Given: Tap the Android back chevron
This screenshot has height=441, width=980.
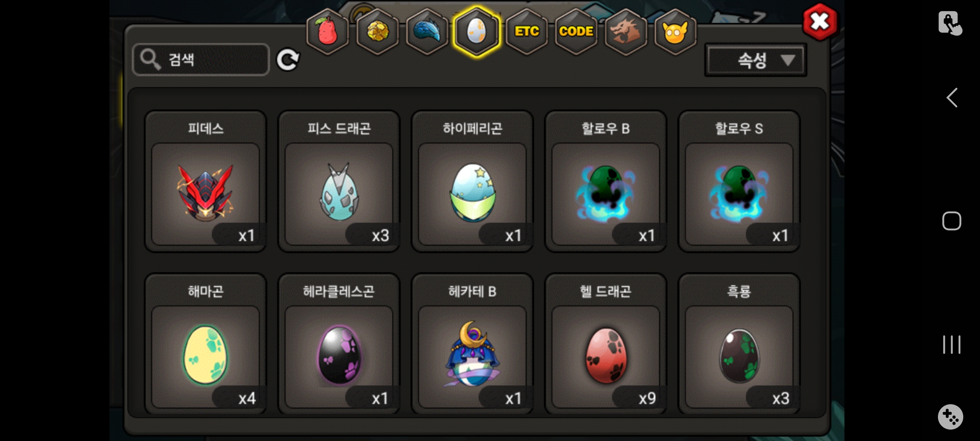Looking at the screenshot, I should [x=952, y=98].
